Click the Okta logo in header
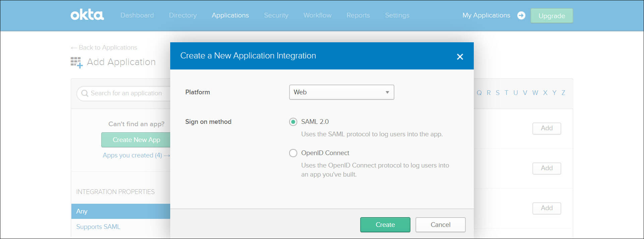The width and height of the screenshot is (644, 239). (x=87, y=15)
